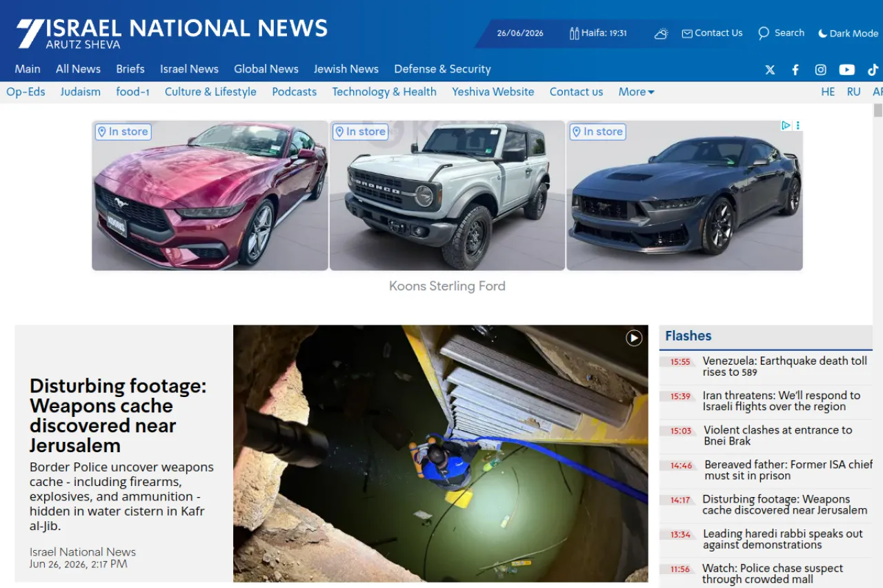Click the weather cloud icon in header
The height and width of the screenshot is (588, 883).
point(661,33)
